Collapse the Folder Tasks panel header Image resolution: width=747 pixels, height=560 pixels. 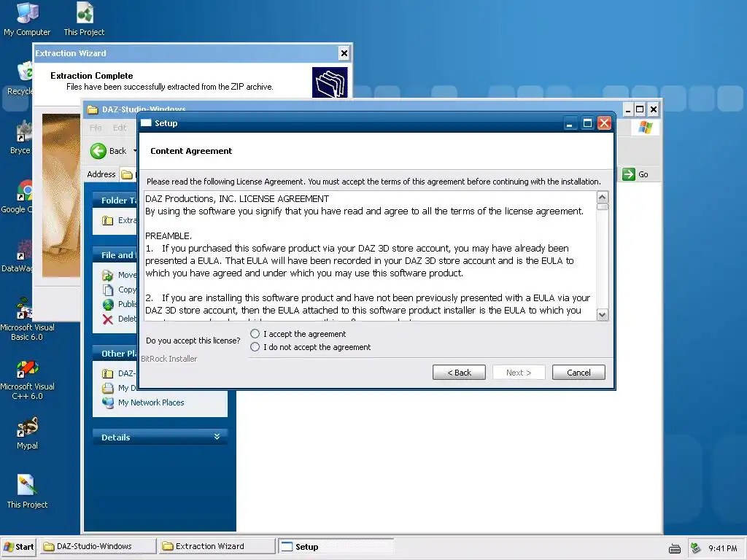click(115, 201)
